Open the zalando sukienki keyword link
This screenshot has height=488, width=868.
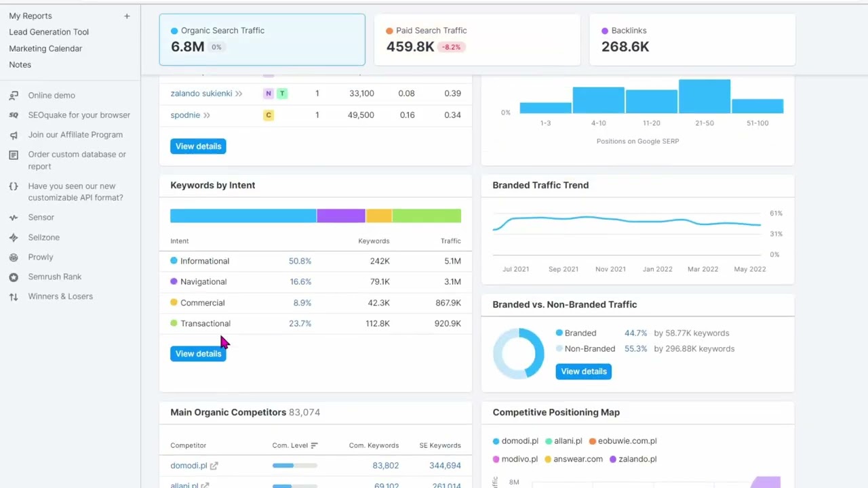click(x=201, y=94)
